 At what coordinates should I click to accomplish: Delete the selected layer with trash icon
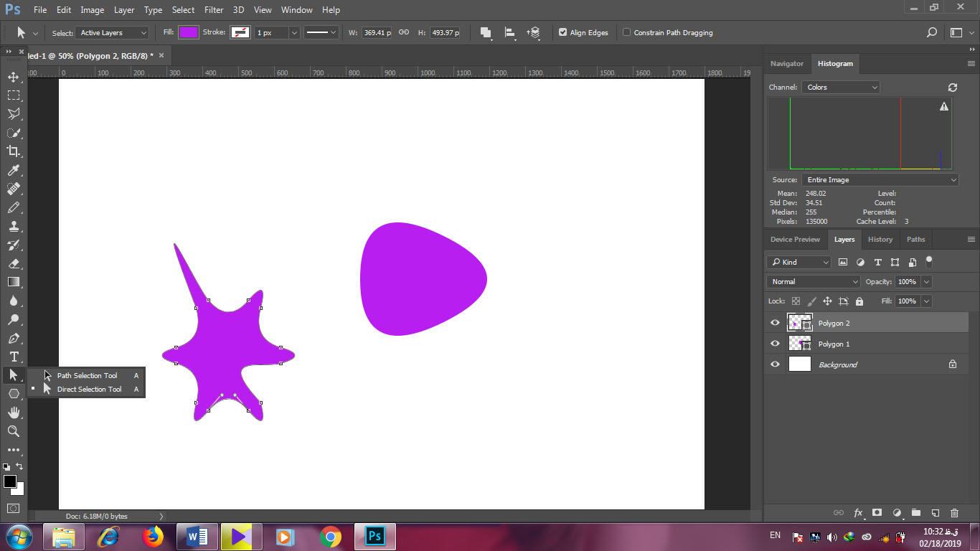pos(954,513)
